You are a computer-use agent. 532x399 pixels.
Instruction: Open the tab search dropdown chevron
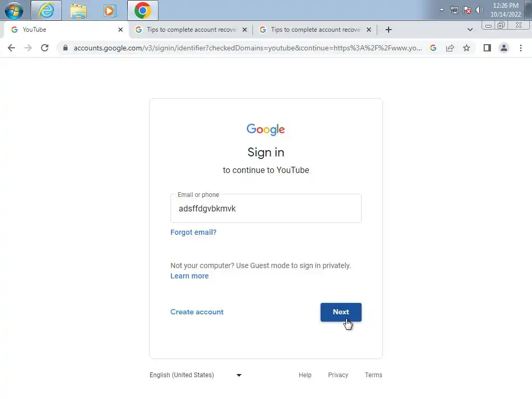(470, 30)
